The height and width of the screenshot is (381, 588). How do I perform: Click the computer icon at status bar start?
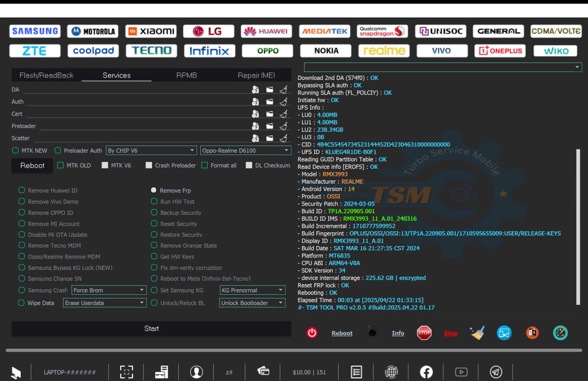[16, 372]
